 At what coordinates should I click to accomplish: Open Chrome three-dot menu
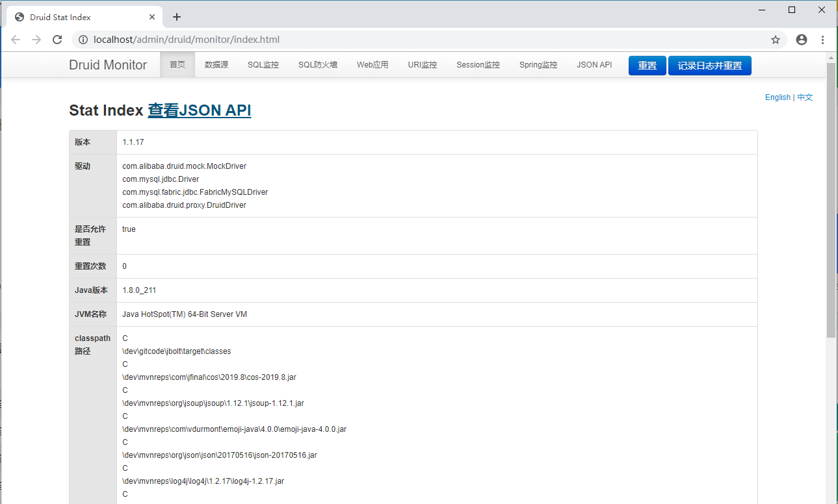(822, 40)
